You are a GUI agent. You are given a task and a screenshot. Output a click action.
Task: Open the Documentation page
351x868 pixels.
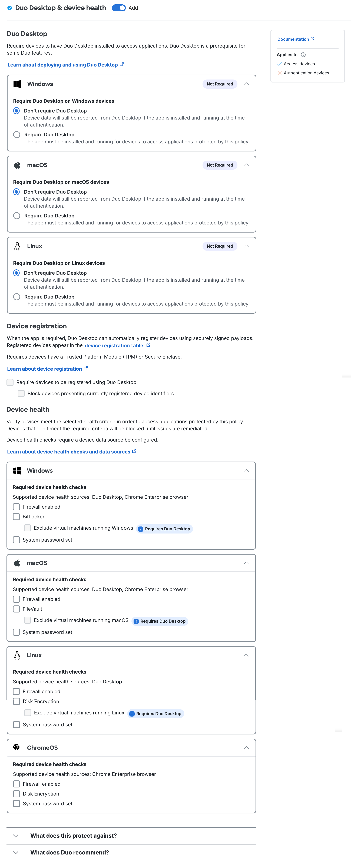tap(293, 39)
